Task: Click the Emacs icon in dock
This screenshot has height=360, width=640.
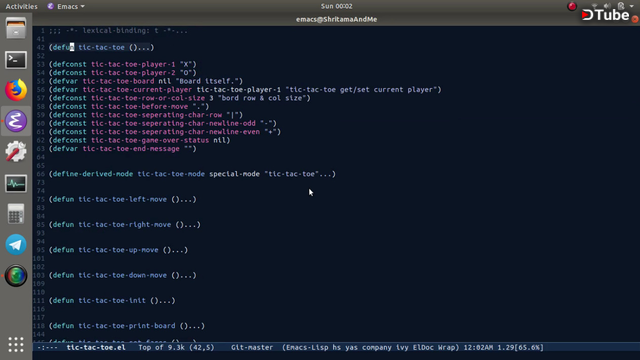Action: coord(16,121)
